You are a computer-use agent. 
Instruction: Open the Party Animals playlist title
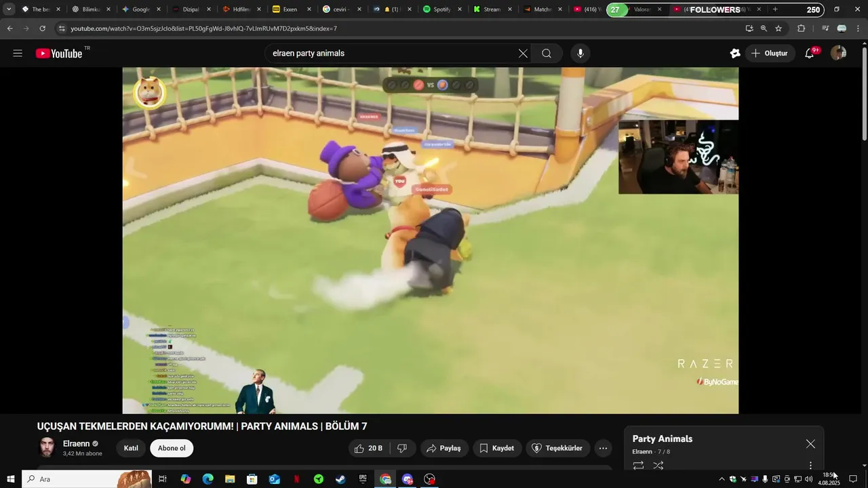663,439
